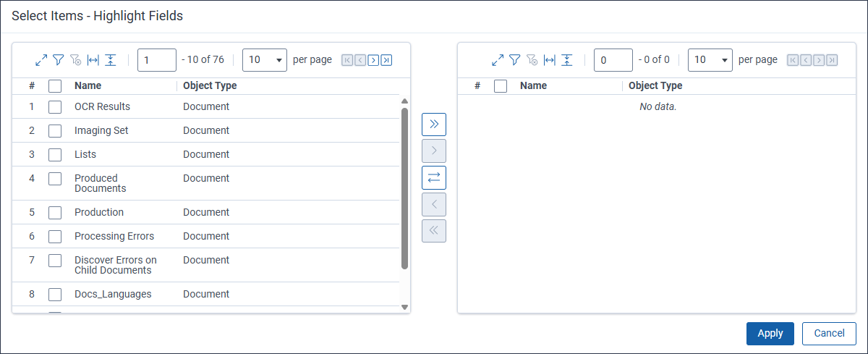Check Discover Errors on Child Documents box
This screenshot has width=868, height=354.
pyautogui.click(x=55, y=261)
